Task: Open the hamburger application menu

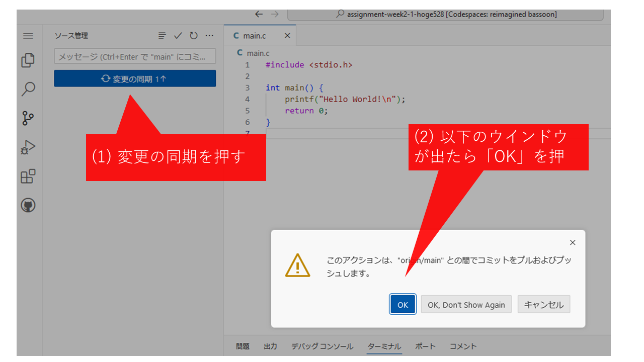Action: 28,36
